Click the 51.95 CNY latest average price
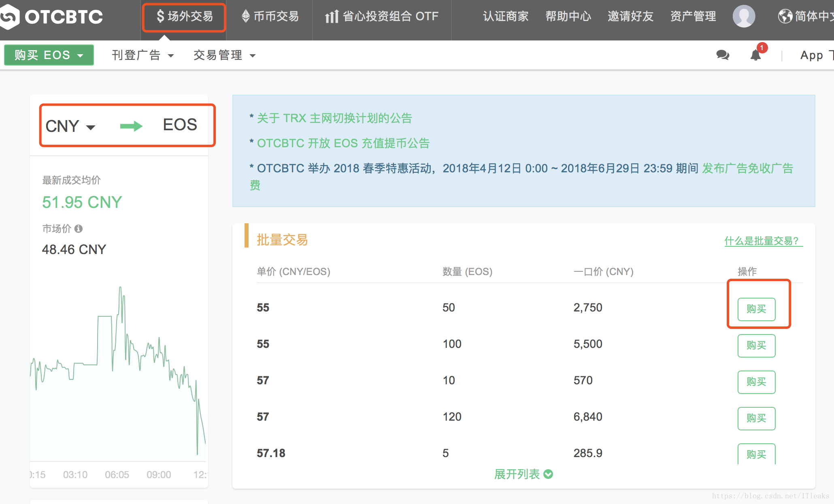Viewport: 834px width, 504px height. click(82, 202)
